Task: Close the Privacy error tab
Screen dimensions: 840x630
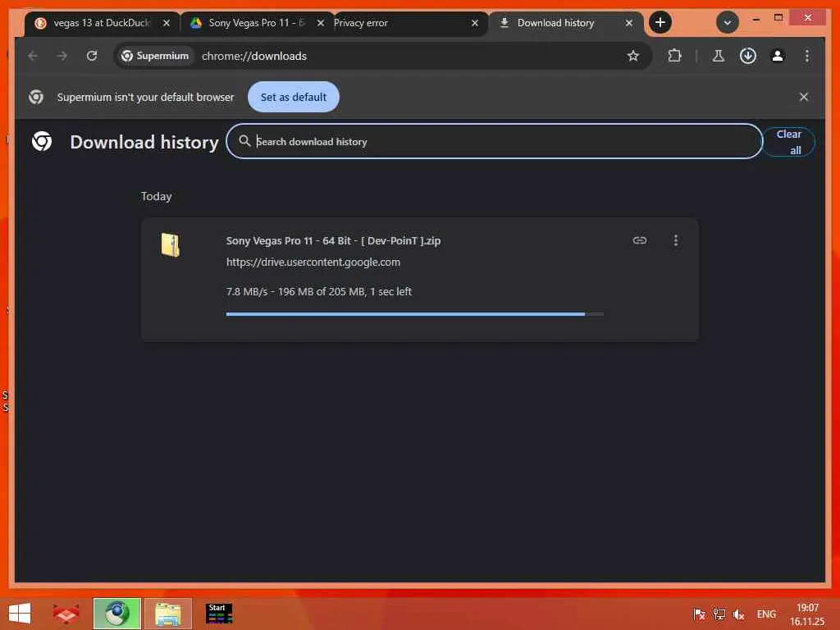Action: point(475,23)
